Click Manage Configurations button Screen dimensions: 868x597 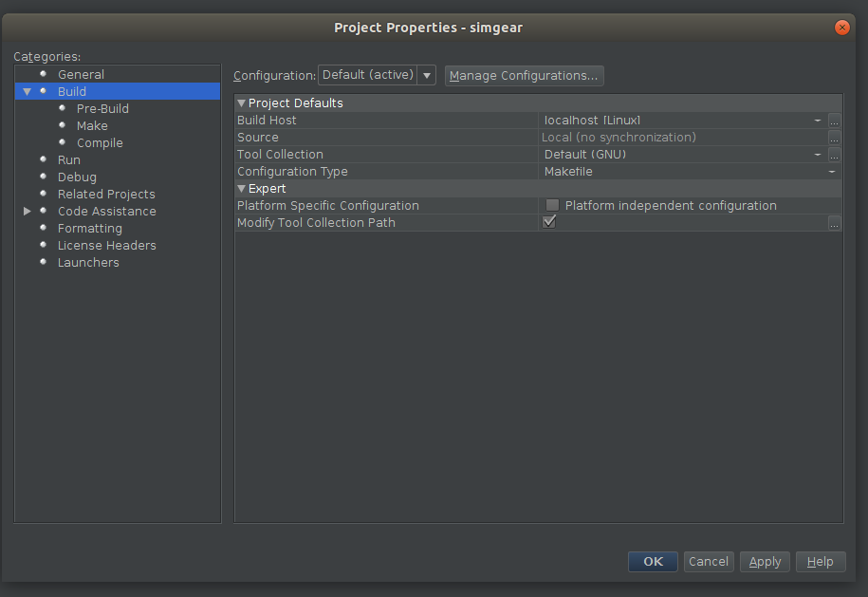tap(524, 75)
